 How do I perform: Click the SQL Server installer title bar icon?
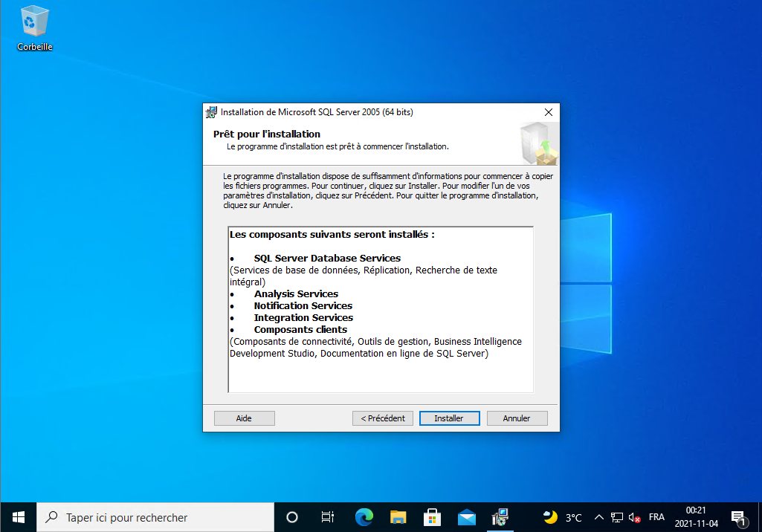(x=212, y=112)
